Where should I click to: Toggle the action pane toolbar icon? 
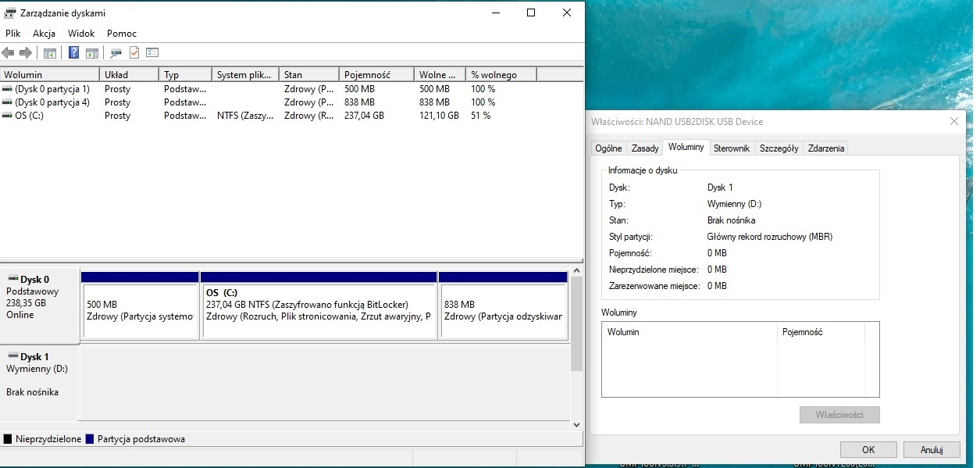pos(92,53)
